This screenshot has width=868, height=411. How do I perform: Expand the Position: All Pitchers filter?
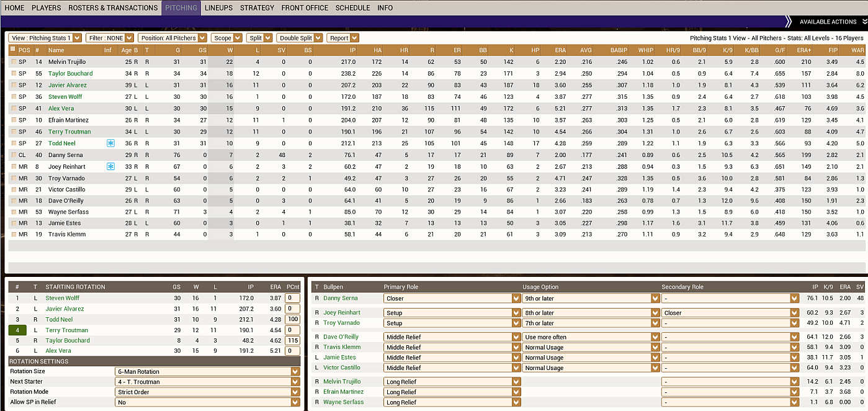pos(202,38)
